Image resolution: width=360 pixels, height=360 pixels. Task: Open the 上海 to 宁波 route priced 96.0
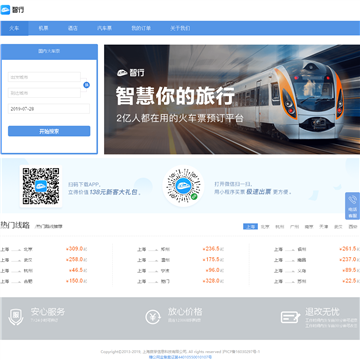point(180,270)
